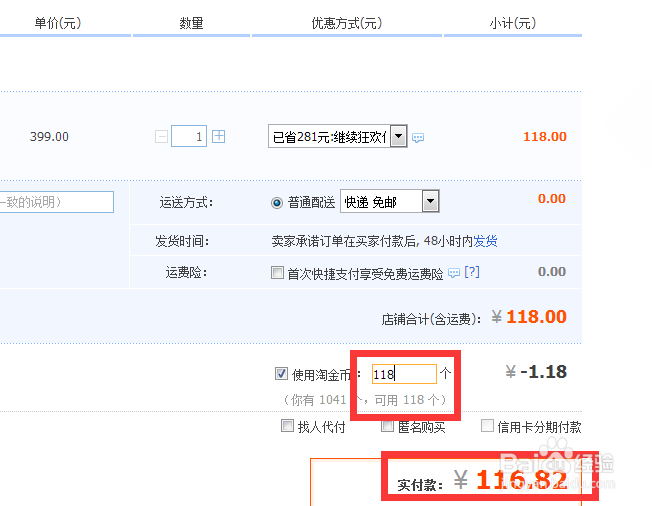Click the minus button to decrease quantity
This screenshot has width=652, height=506.
tap(162, 137)
